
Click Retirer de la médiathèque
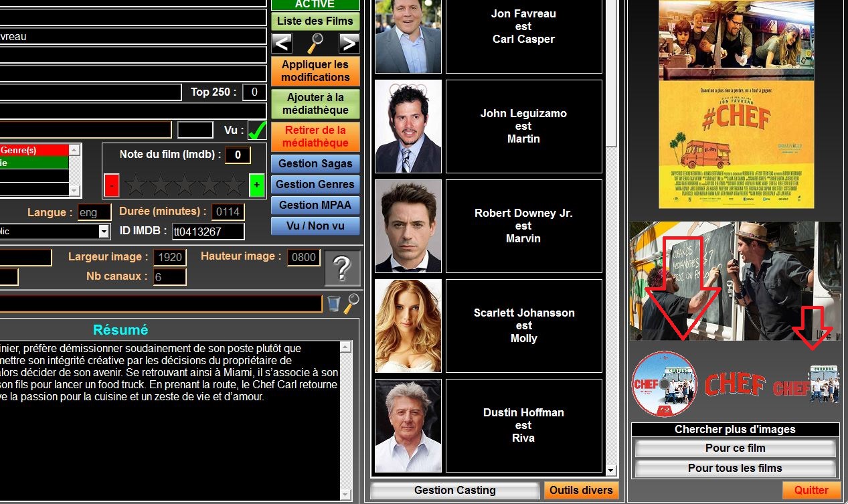[x=315, y=137]
